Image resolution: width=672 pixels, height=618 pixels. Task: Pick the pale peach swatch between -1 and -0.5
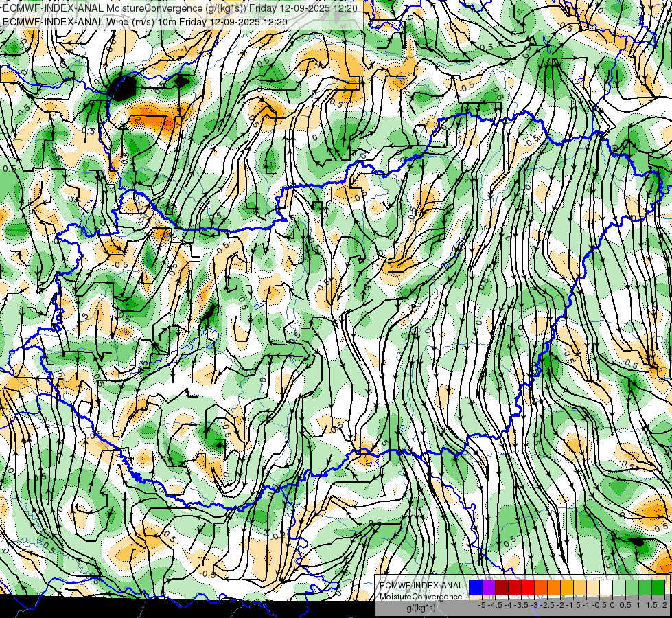pos(593,588)
